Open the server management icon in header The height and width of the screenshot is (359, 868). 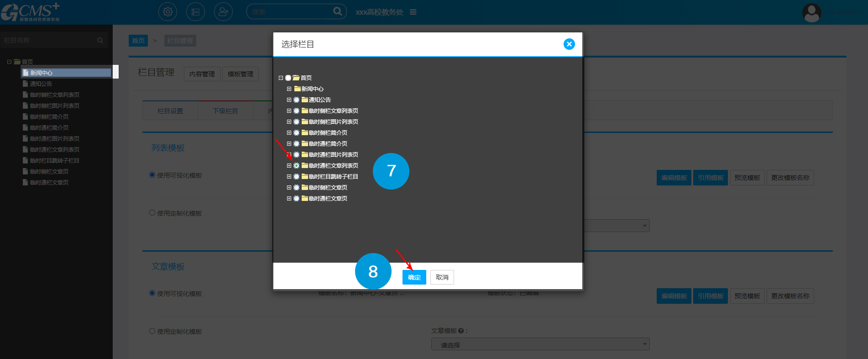pos(195,12)
